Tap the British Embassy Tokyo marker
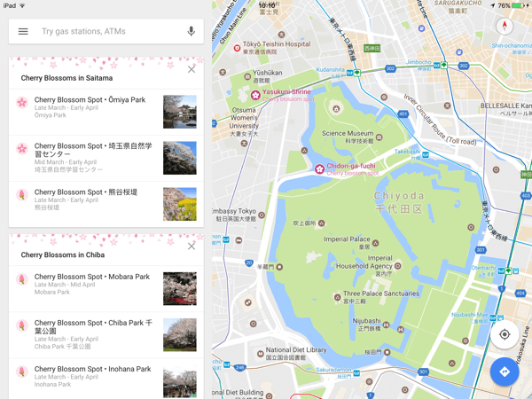This screenshot has height=399, width=532. pos(262,215)
